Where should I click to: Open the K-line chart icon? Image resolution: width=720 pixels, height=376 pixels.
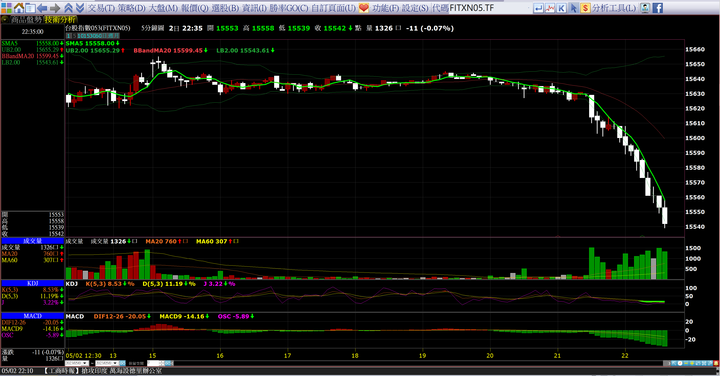click(x=561, y=8)
